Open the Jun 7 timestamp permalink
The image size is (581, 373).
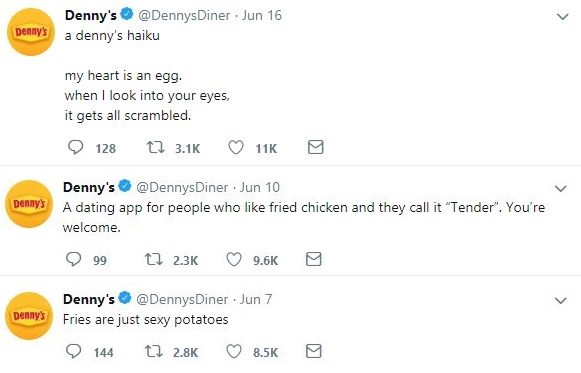coord(256,299)
